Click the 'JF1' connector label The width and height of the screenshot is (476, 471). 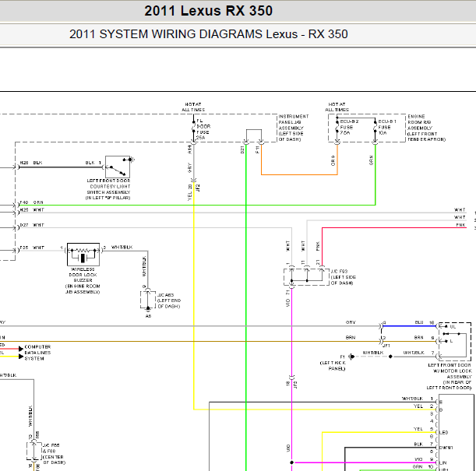386,346
